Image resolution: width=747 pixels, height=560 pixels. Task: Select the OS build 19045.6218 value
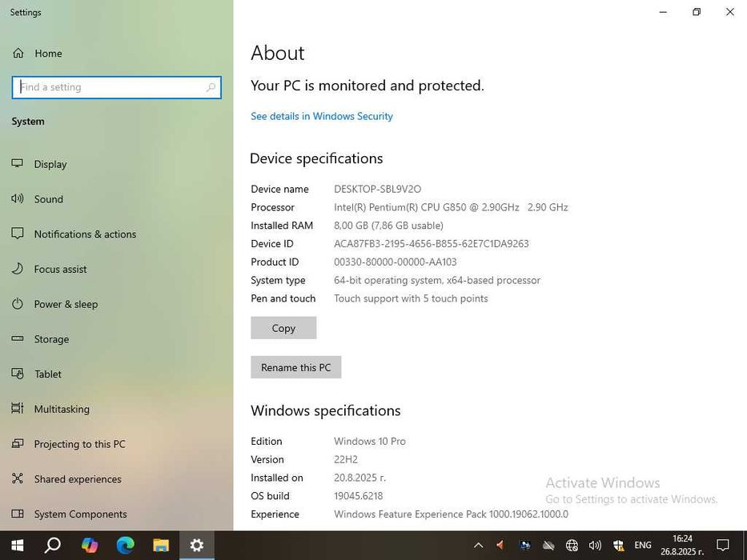[x=358, y=496]
